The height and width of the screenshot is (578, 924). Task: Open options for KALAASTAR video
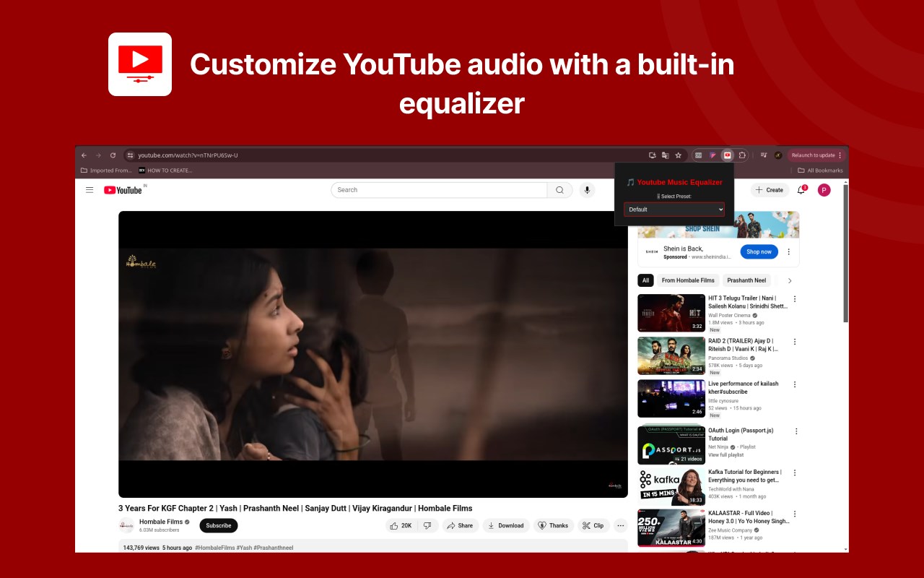point(795,515)
